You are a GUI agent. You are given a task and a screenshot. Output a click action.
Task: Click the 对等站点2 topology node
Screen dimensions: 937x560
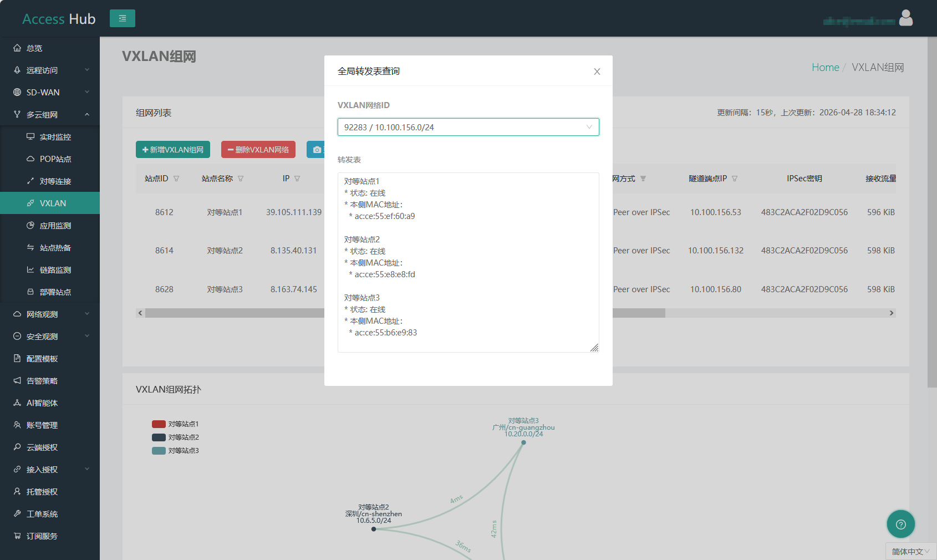(x=374, y=529)
